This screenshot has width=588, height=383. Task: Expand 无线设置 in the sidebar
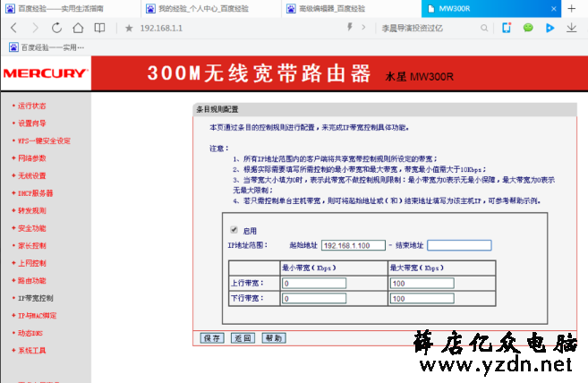tap(31, 176)
